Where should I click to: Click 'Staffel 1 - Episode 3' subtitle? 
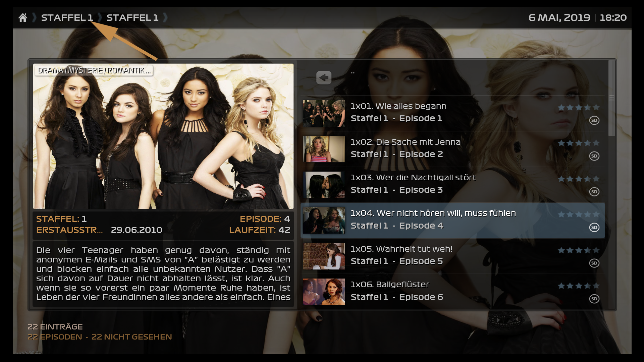(397, 190)
